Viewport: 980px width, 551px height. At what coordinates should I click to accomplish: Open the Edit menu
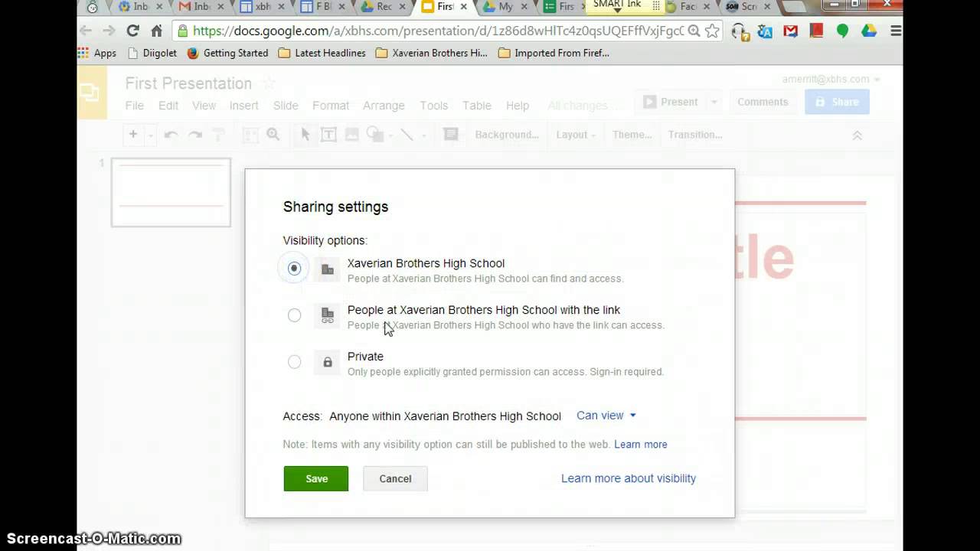(168, 106)
